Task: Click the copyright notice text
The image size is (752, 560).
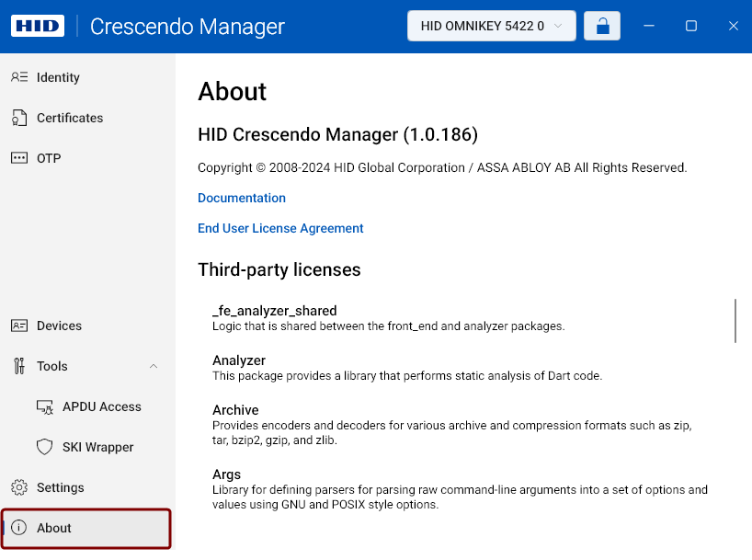Action: click(442, 167)
